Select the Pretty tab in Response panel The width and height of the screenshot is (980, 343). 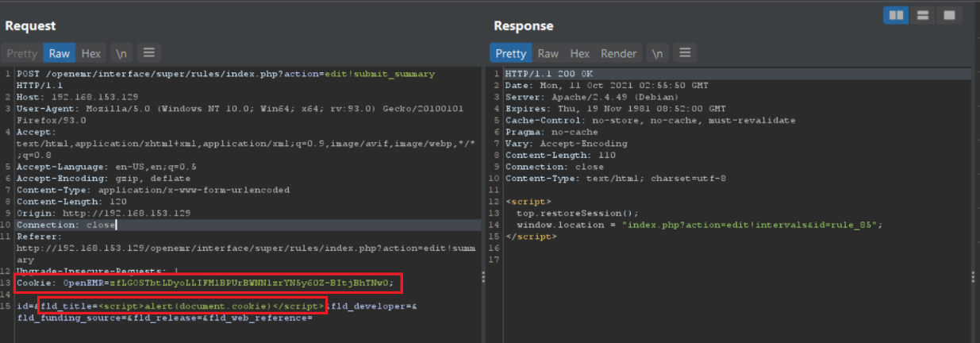pyautogui.click(x=510, y=53)
